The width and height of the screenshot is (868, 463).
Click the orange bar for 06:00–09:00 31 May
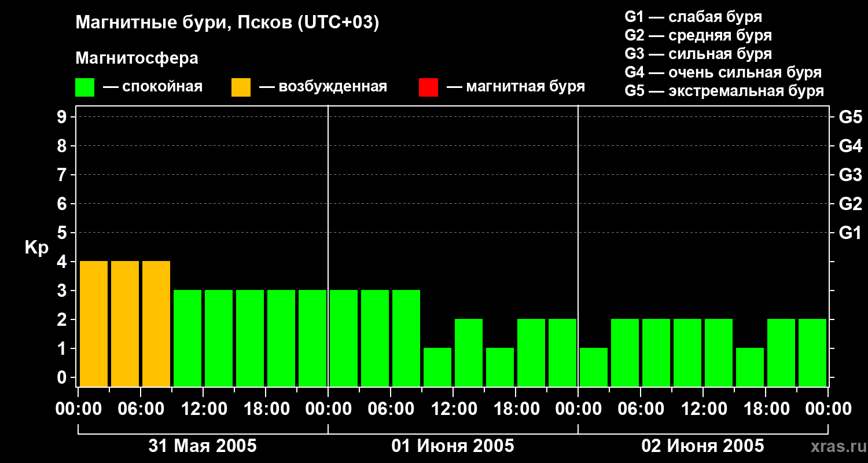point(156,324)
